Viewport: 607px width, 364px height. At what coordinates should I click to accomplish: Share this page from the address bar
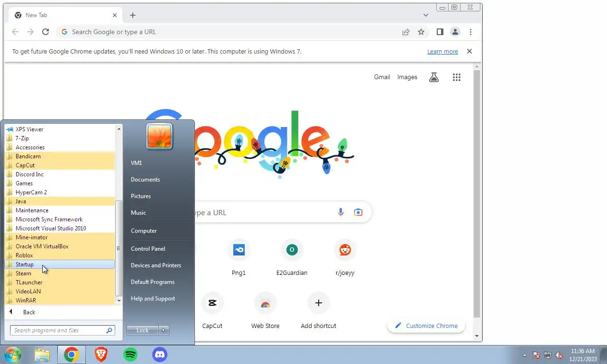point(406,32)
